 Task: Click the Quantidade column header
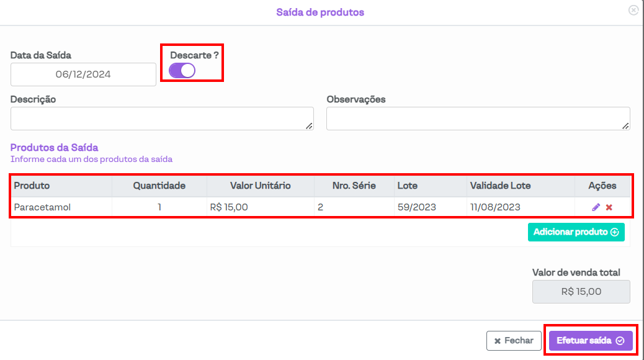coord(159,186)
